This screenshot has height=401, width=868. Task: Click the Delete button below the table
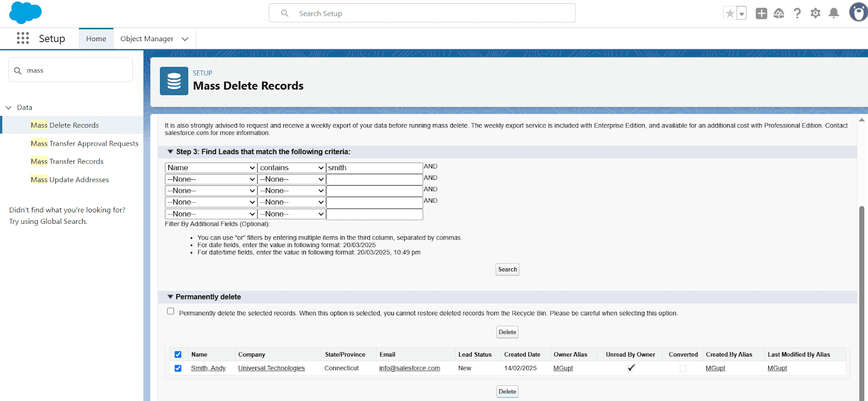(507, 391)
